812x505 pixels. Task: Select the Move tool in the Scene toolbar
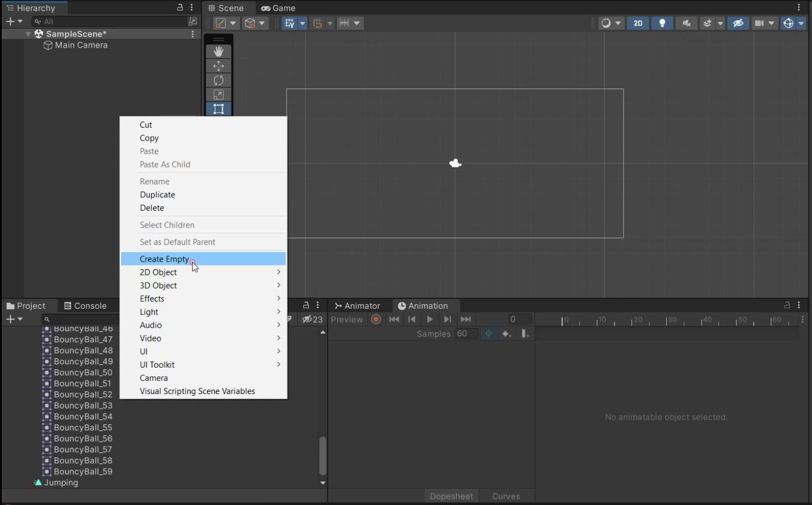tap(219, 66)
